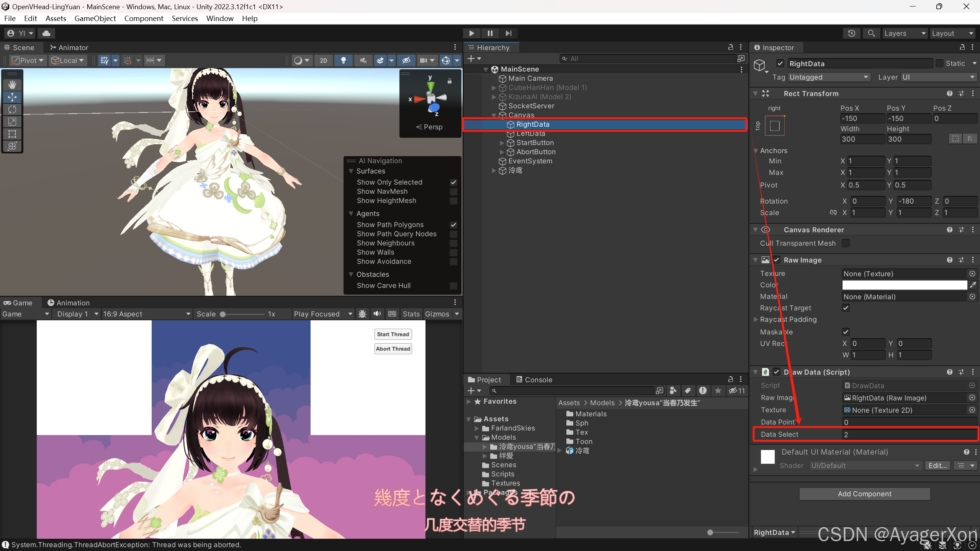The width and height of the screenshot is (980, 551).
Task: Toggle scene lighting bulb icon
Action: [344, 60]
